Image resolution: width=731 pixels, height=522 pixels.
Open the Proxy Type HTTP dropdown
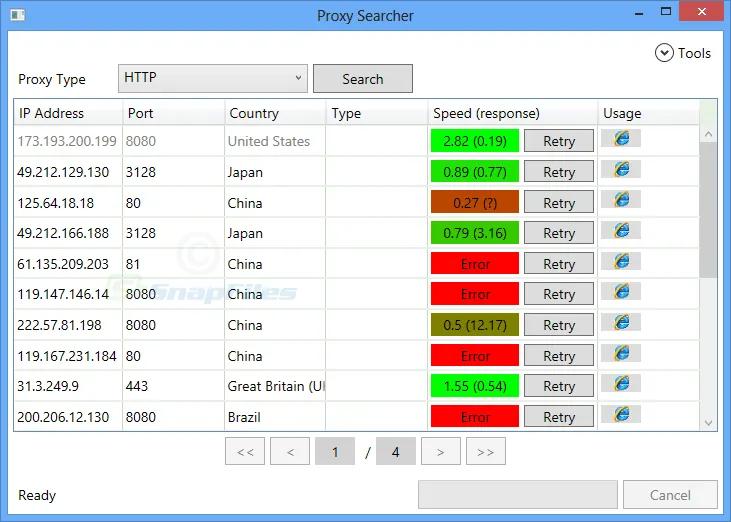tap(213, 78)
